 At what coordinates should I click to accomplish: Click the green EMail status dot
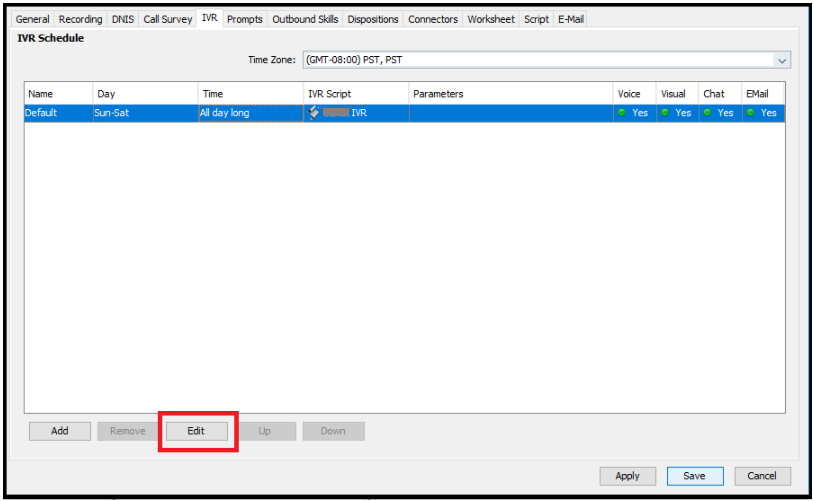click(750, 113)
